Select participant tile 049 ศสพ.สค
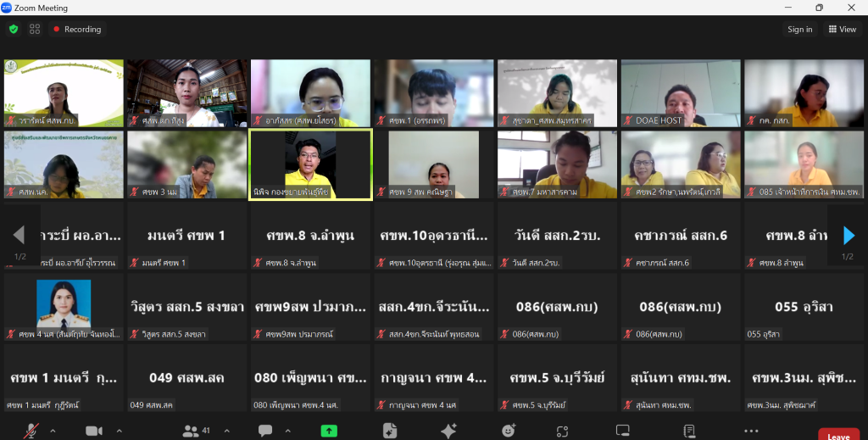This screenshot has height=440, width=868. (187, 378)
